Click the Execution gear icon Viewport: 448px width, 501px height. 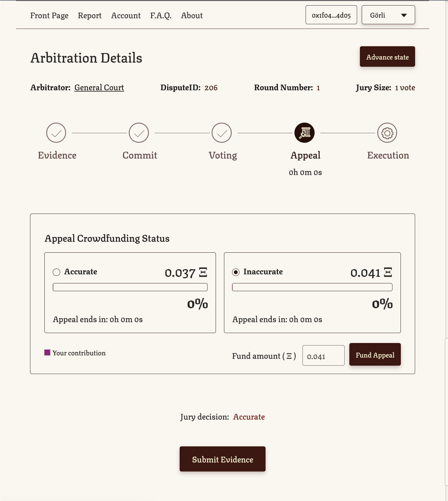(387, 133)
